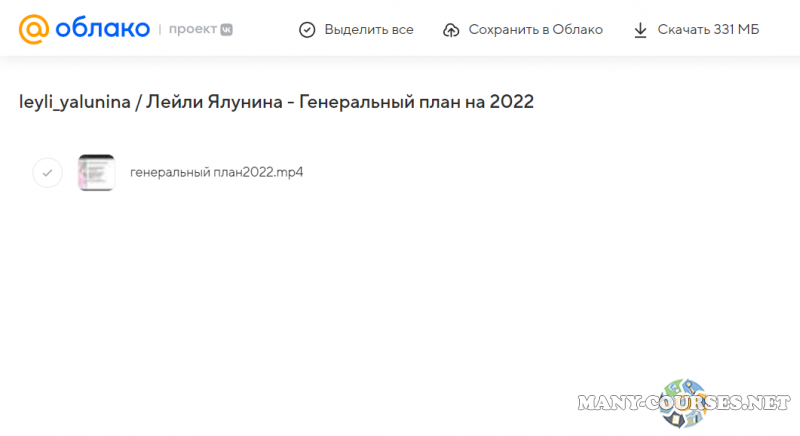Click the .mp4 extension in the file name

289,172
